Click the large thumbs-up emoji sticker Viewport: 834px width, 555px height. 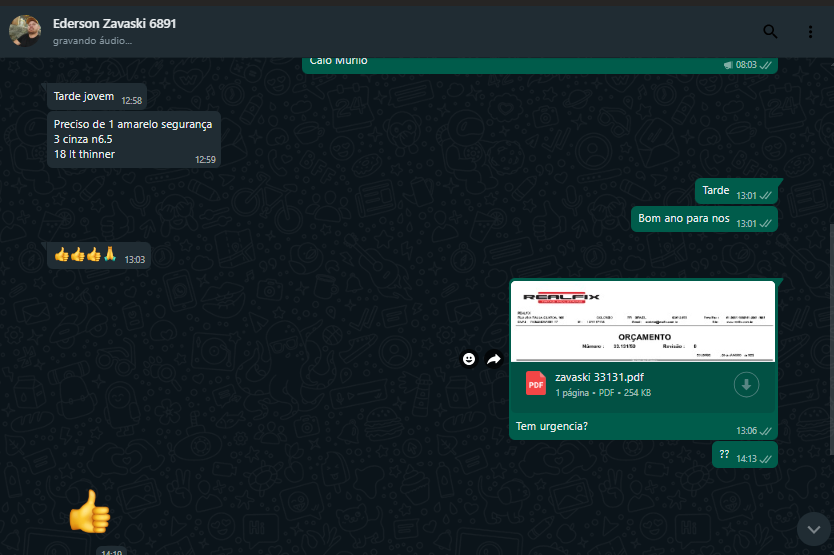point(89,511)
